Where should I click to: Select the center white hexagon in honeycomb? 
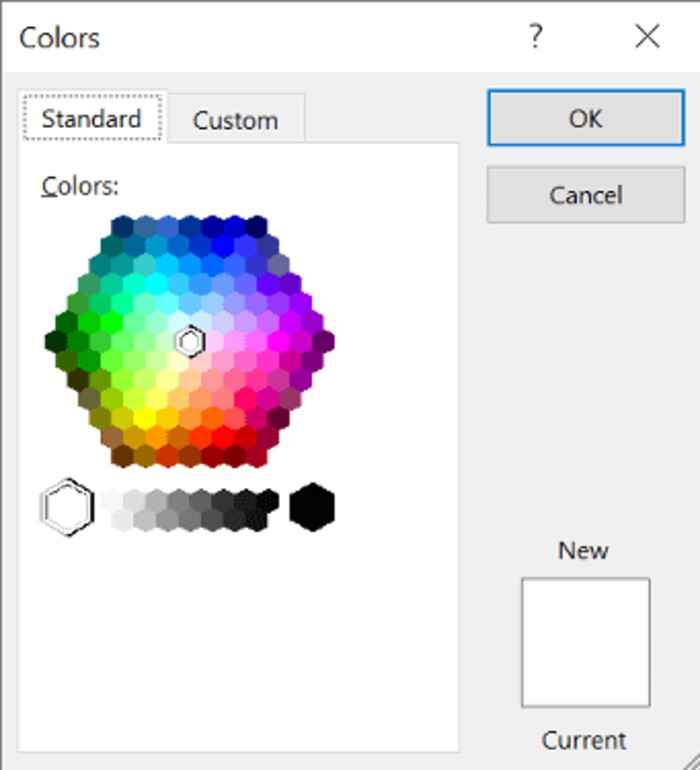pyautogui.click(x=189, y=341)
